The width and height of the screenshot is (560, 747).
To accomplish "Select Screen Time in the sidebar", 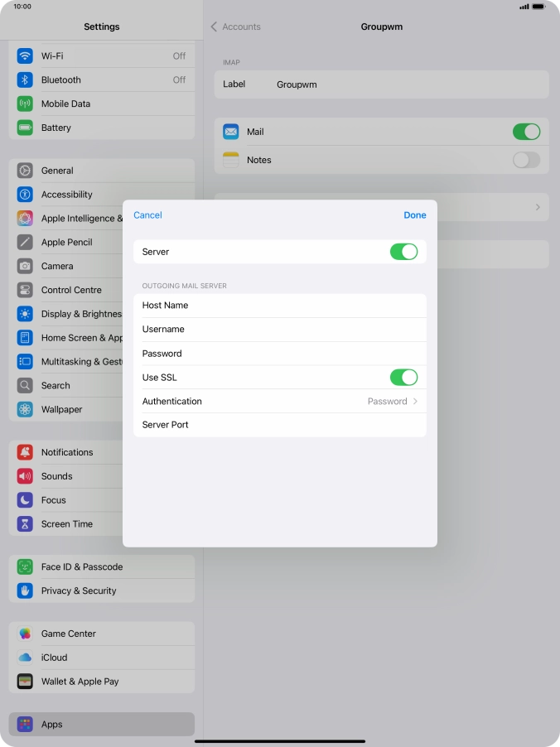I will (67, 524).
